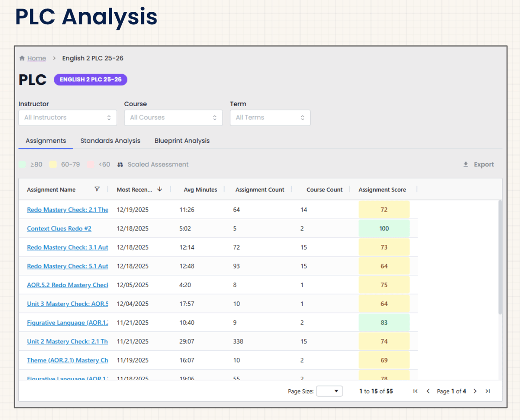Click the yellow 60-79 legend swatch
This screenshot has width=520, height=420.
click(53, 165)
